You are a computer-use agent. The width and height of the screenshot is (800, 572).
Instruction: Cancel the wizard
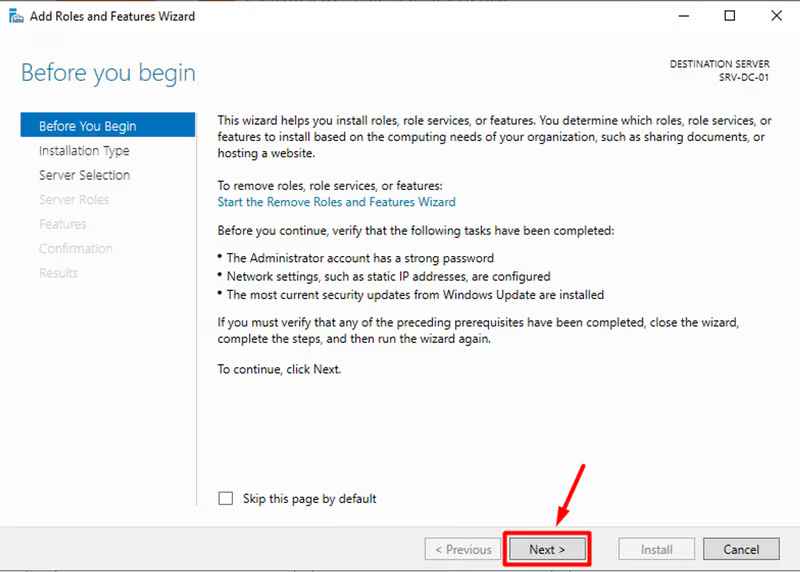pyautogui.click(x=741, y=549)
